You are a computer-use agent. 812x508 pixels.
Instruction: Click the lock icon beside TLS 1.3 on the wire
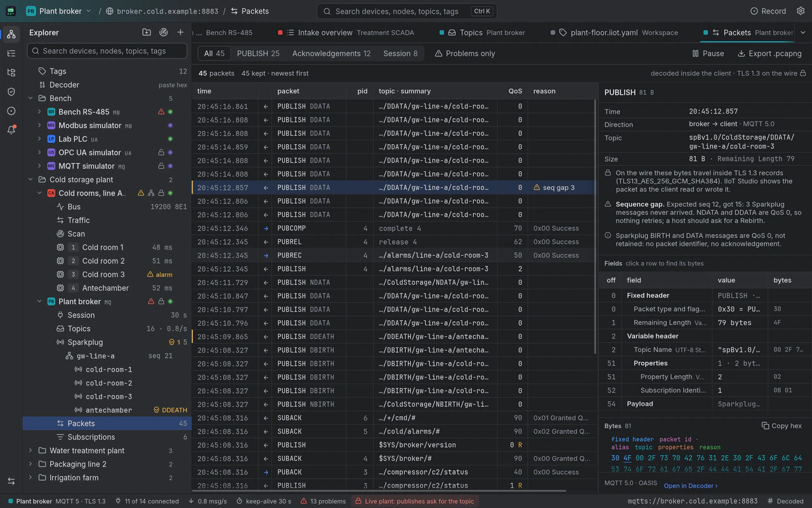[x=803, y=73]
